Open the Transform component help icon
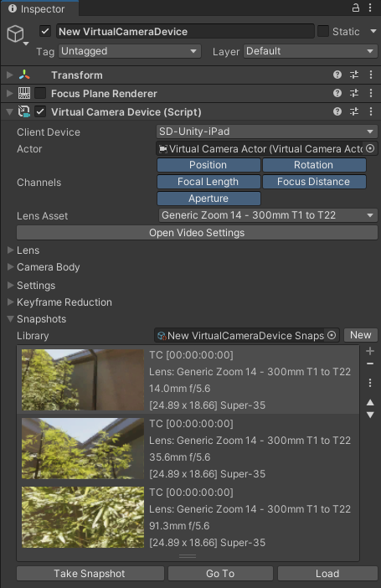This screenshot has width=381, height=588. (337, 75)
